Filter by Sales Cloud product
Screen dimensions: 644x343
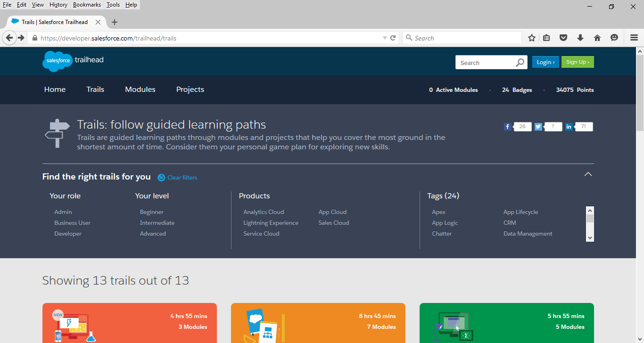tap(334, 223)
